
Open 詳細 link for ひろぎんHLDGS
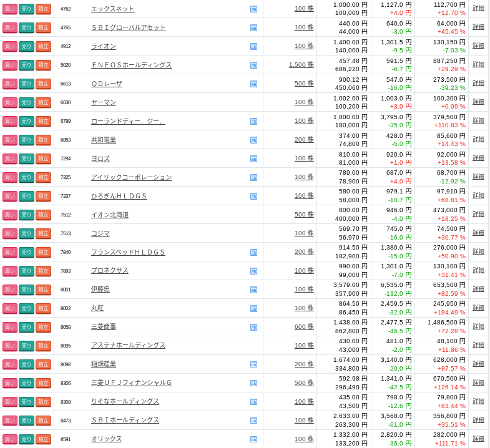tap(478, 195)
